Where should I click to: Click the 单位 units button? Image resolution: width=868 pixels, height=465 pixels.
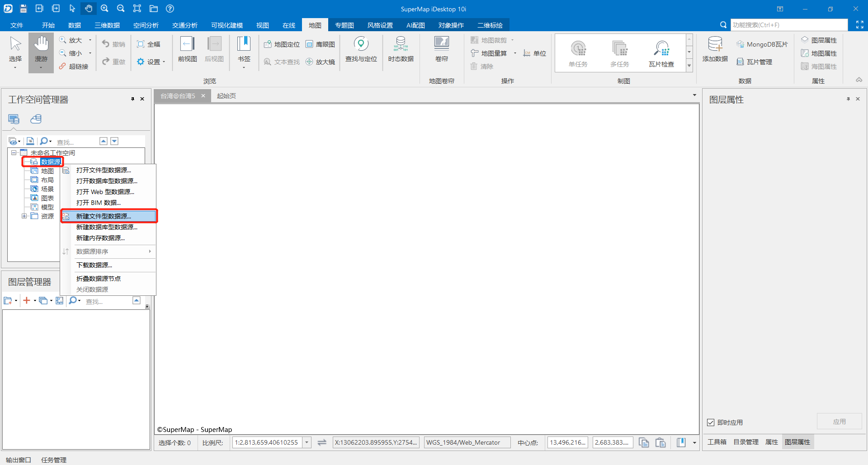(535, 53)
